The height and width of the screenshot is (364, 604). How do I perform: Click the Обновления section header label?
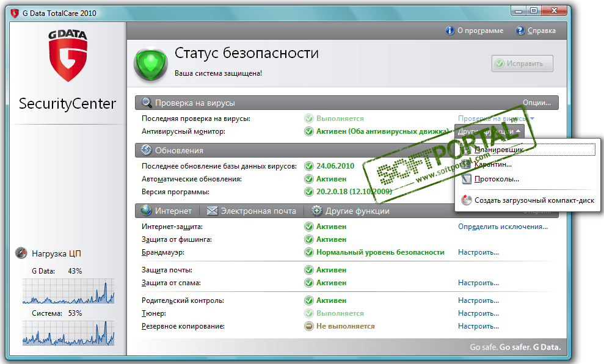179,150
